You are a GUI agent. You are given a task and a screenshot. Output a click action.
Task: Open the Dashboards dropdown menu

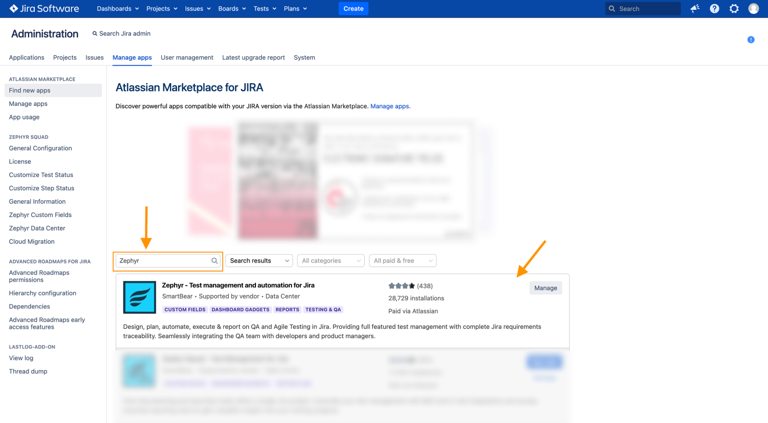click(118, 8)
